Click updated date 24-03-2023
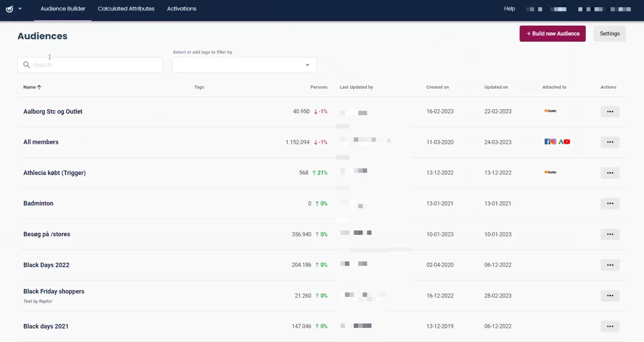Viewport: 644px width, 342px height. click(x=498, y=142)
